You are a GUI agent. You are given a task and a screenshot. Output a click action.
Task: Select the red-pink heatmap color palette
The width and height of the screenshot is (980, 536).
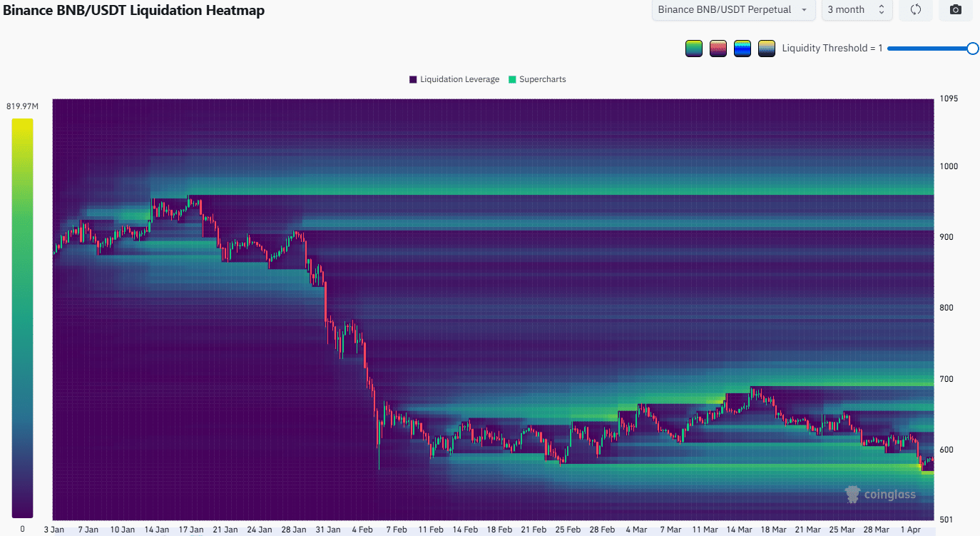718,48
